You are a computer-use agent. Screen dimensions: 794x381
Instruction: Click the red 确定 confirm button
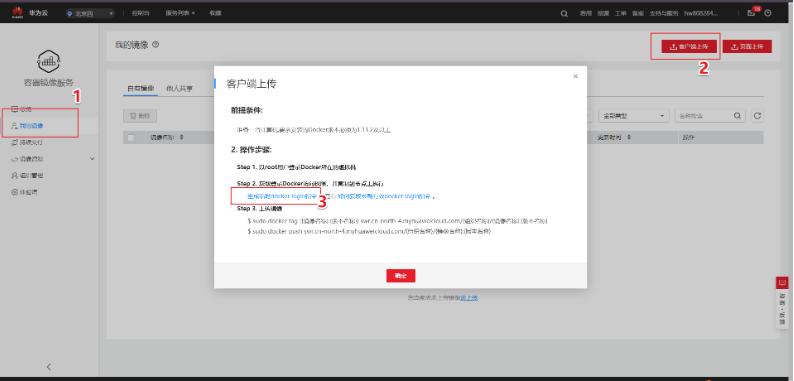coord(401,276)
